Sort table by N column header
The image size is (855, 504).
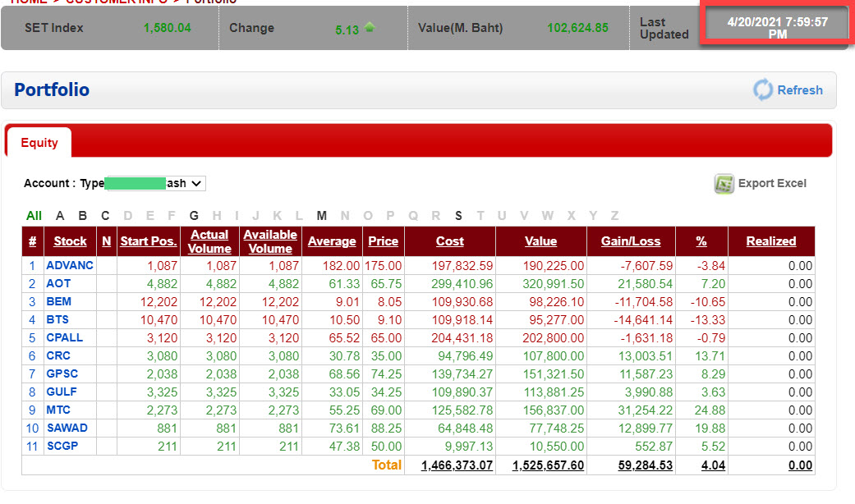(x=106, y=241)
